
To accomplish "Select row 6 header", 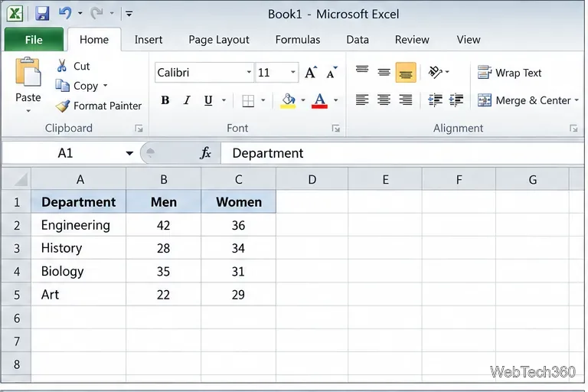I will pyautogui.click(x=17, y=318).
